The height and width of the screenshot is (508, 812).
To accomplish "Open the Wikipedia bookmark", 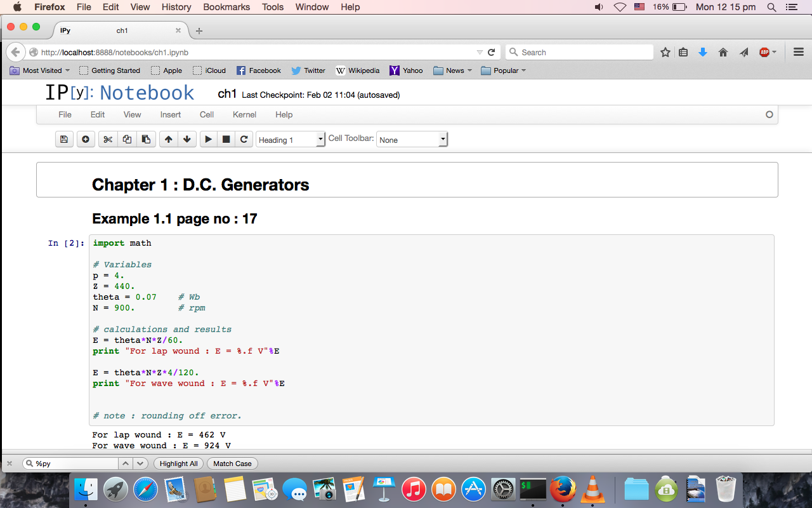I will pyautogui.click(x=358, y=70).
